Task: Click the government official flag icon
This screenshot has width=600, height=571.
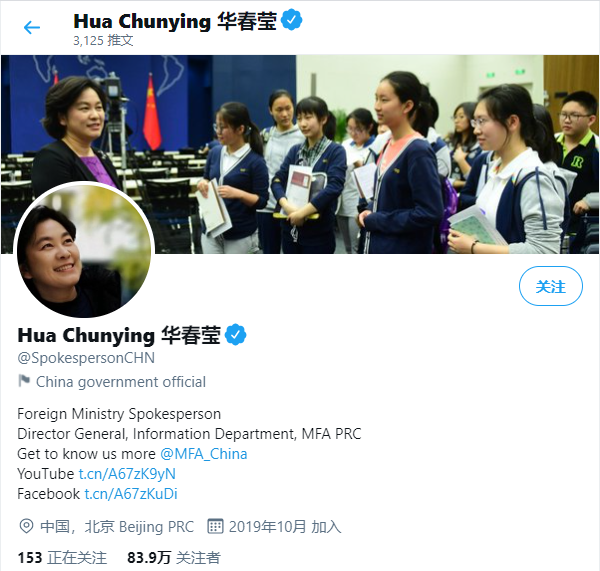Action: tap(24, 381)
